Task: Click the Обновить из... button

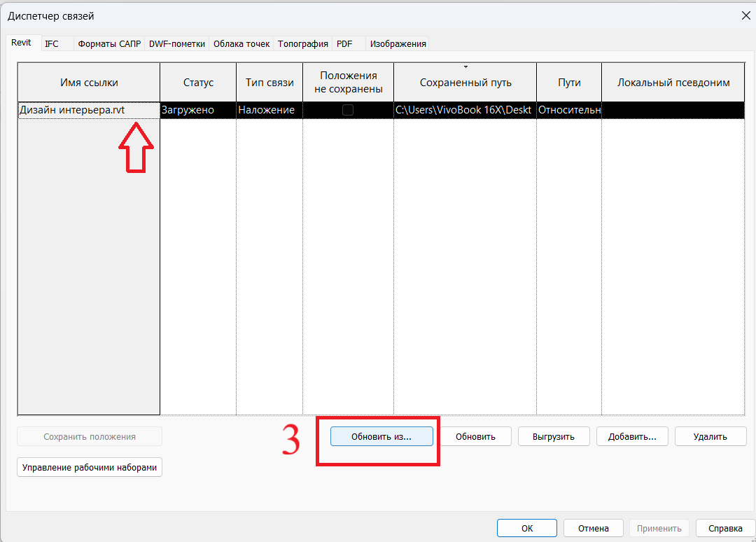Action: [x=381, y=436]
